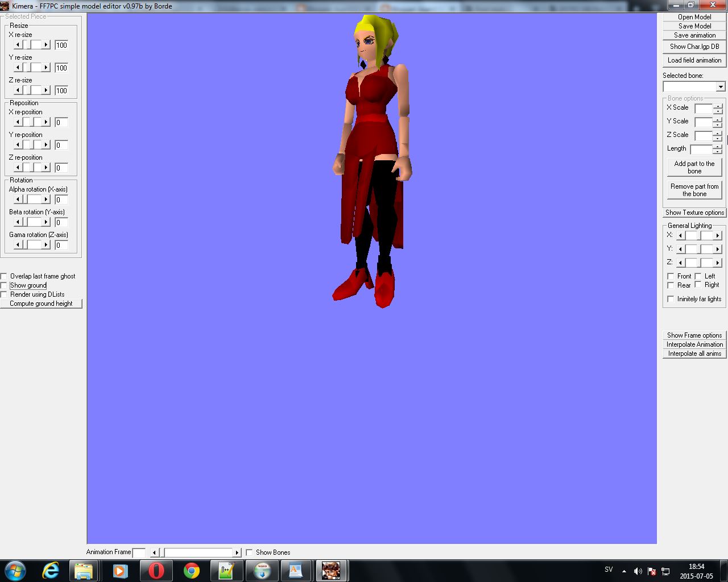The height and width of the screenshot is (582, 728).
Task: Click Save animation button
Action: pos(694,35)
